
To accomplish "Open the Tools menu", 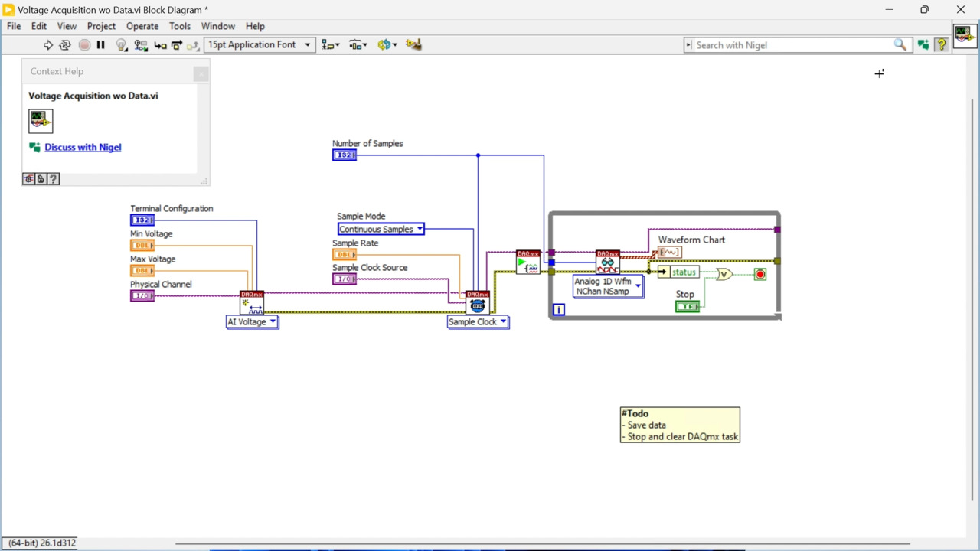I will [x=180, y=26].
